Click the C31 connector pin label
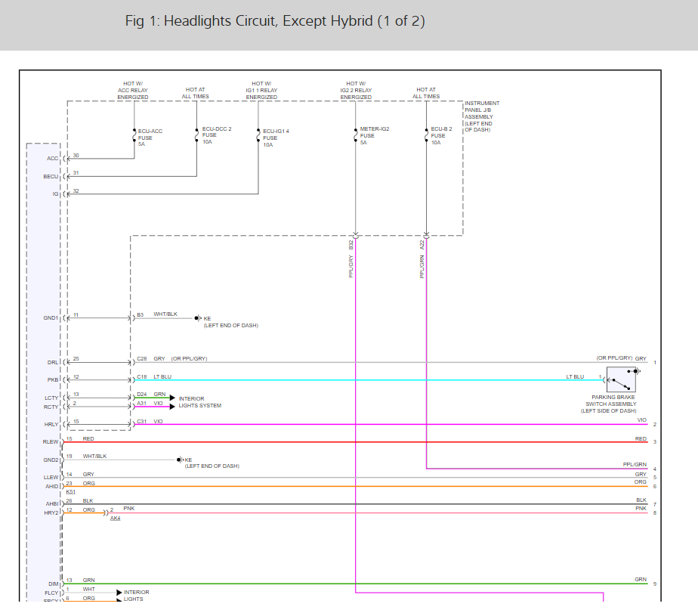The image size is (698, 616). coord(142,421)
